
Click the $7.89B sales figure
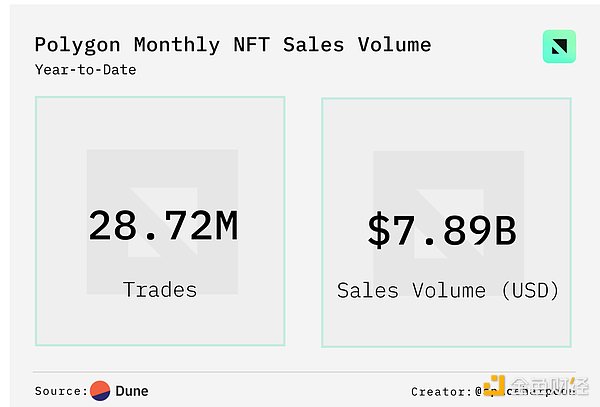[x=441, y=230]
